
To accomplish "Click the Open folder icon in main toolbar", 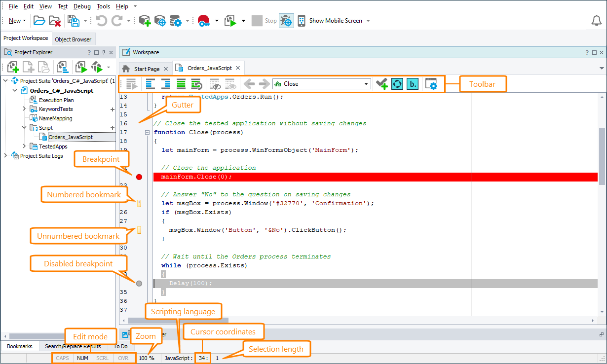I will (x=39, y=21).
